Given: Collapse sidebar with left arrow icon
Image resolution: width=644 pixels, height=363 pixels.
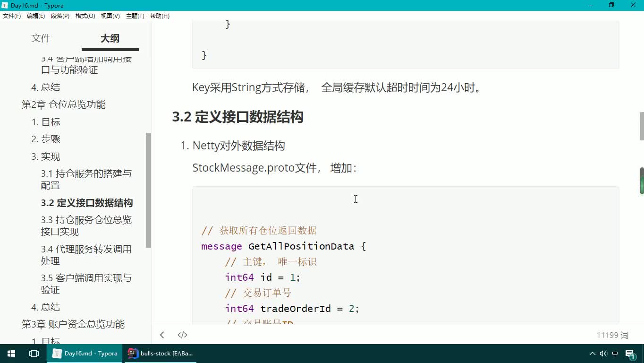Looking at the screenshot, I should tap(162, 335).
